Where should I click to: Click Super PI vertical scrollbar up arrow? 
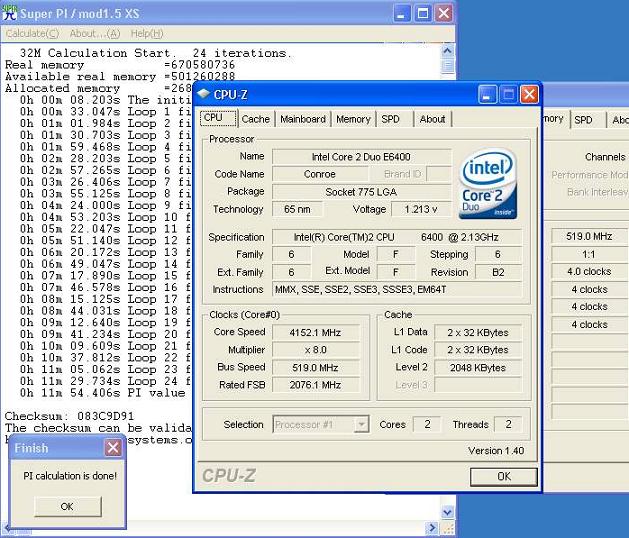pos(447,51)
